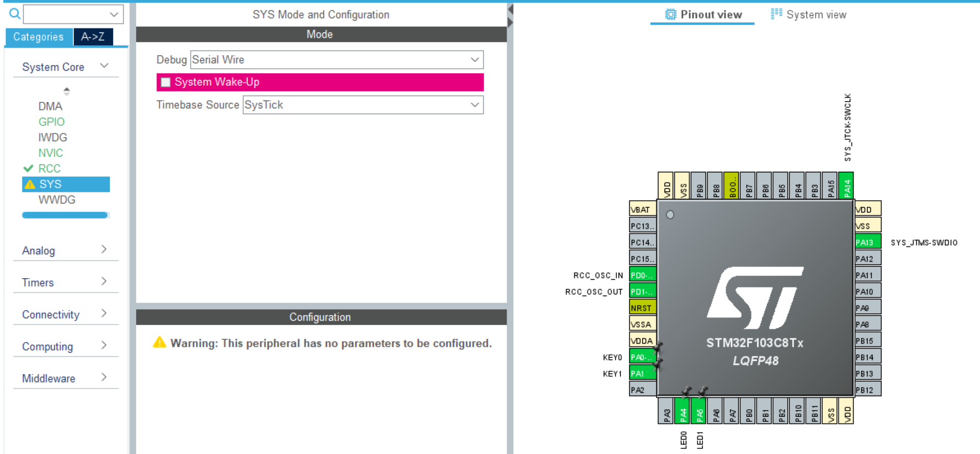Select WWDG peripheral
980x454 pixels.
(x=57, y=200)
